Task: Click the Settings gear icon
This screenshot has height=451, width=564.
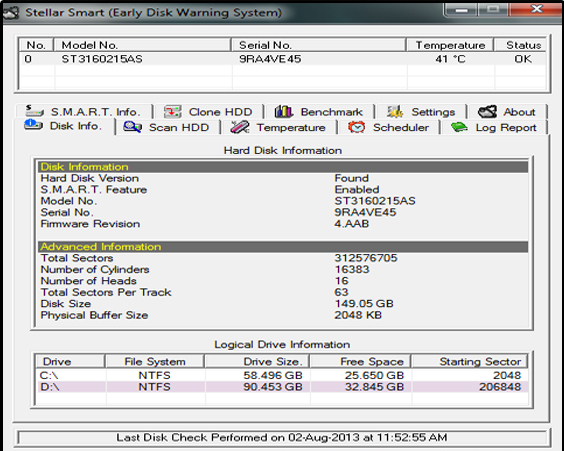Action: [x=395, y=112]
